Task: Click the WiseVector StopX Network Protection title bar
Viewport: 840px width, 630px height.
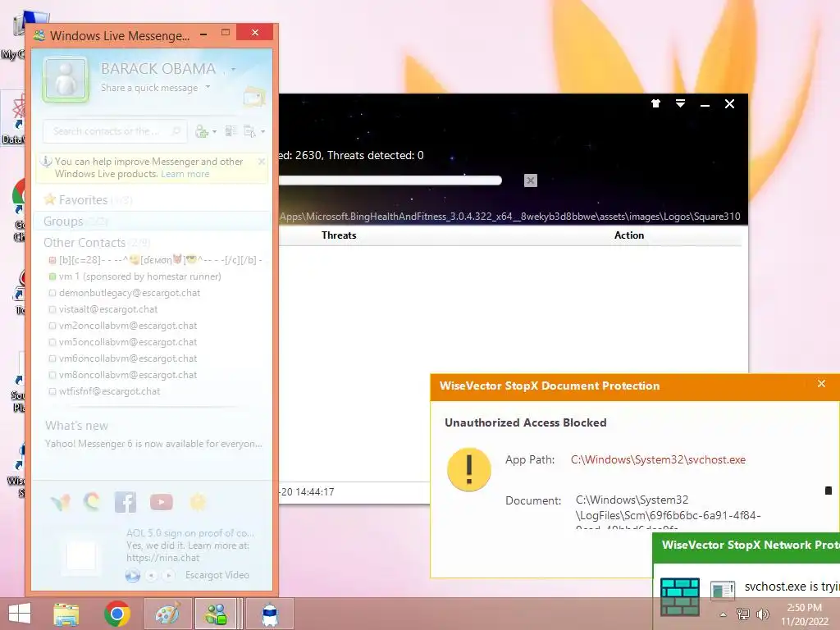Action: (746, 546)
